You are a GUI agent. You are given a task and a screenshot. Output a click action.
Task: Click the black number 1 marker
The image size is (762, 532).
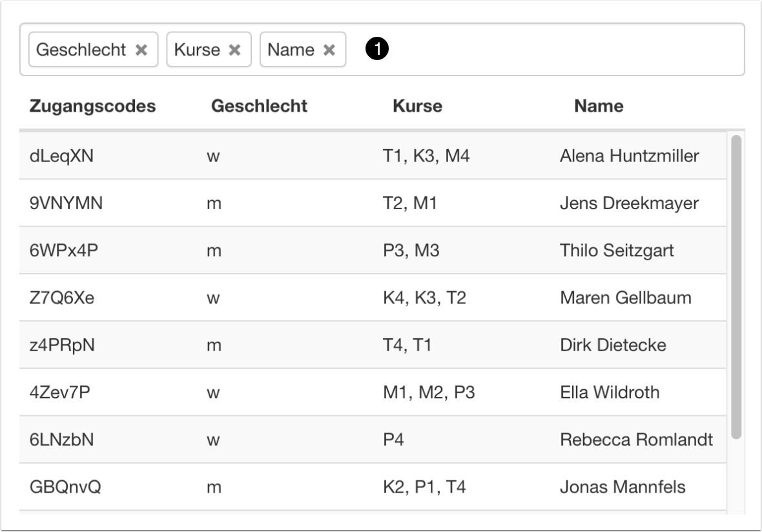click(x=376, y=50)
